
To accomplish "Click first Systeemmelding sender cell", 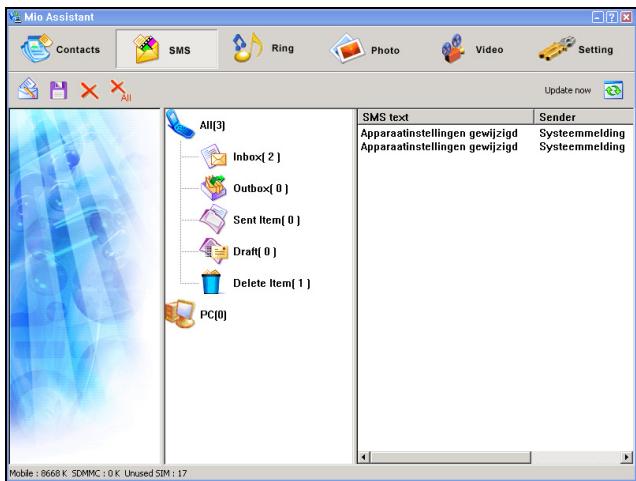I will (x=582, y=133).
